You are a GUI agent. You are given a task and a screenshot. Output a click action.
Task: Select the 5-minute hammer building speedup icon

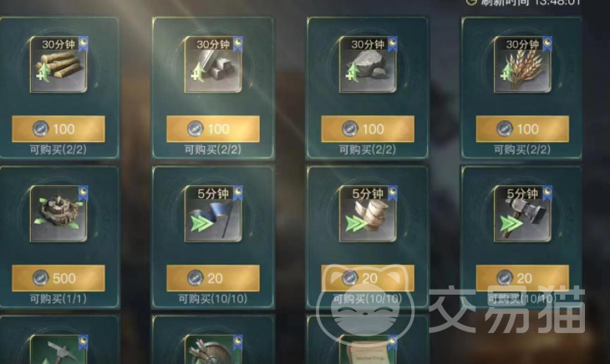522,214
